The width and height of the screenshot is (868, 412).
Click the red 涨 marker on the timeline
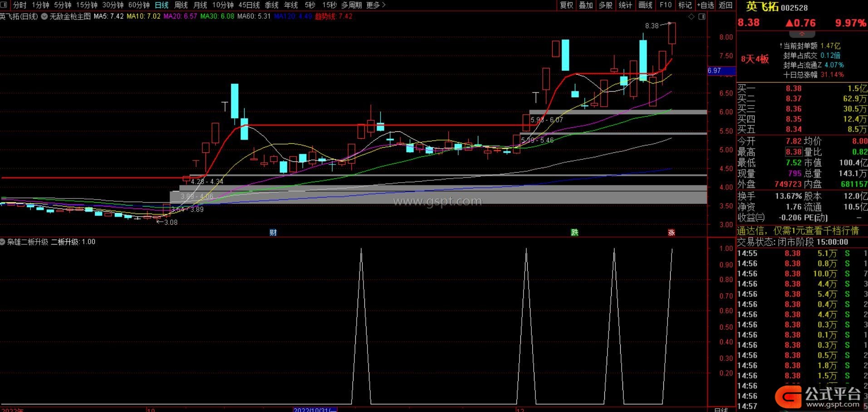(672, 233)
